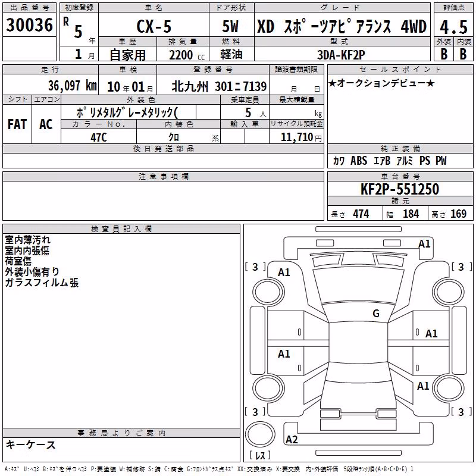Select the inspector note 荷室傷
This screenshot has width=476, height=476.
(18, 261)
